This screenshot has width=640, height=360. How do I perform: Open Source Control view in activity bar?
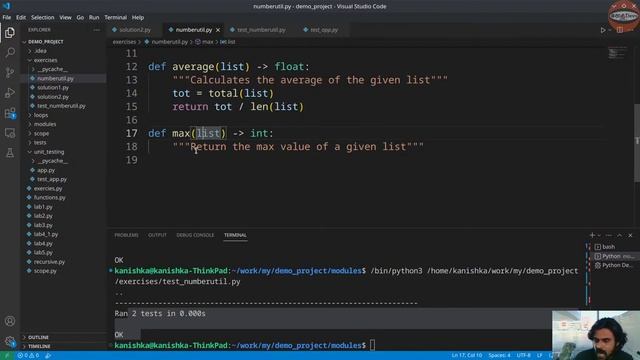10,72
